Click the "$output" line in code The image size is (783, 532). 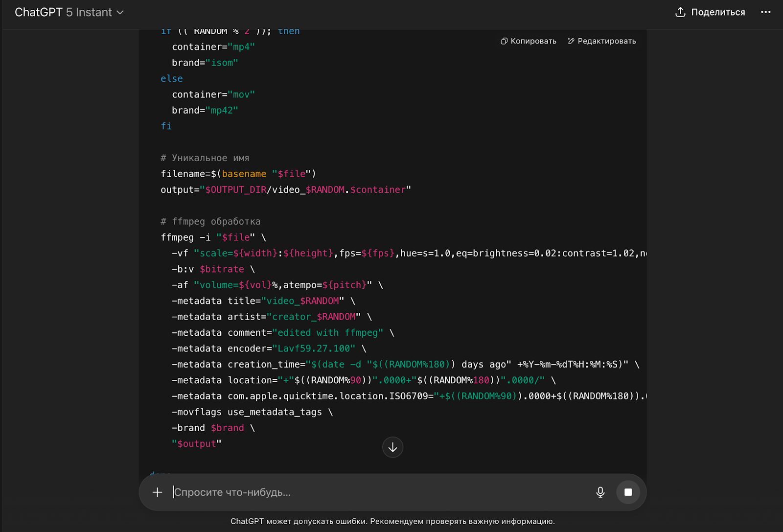196,444
